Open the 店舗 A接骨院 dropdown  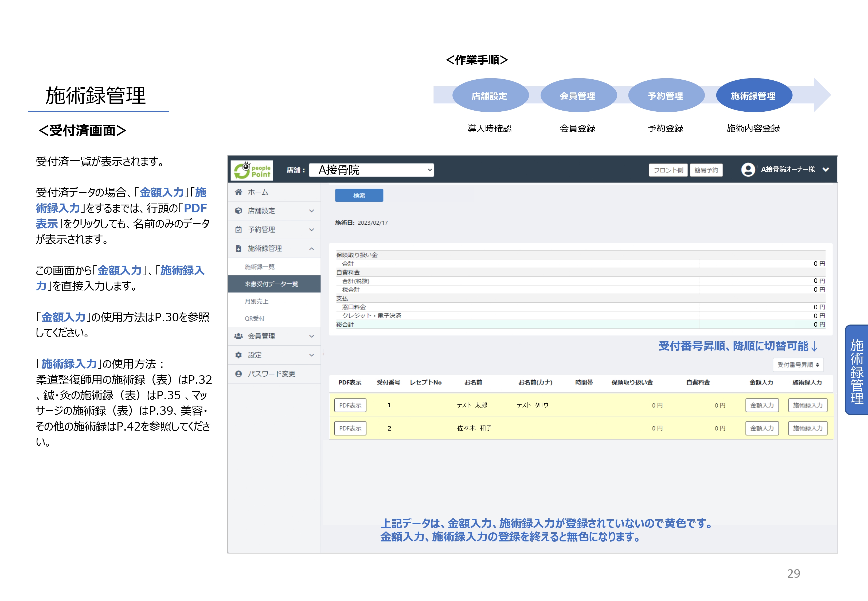coord(371,170)
